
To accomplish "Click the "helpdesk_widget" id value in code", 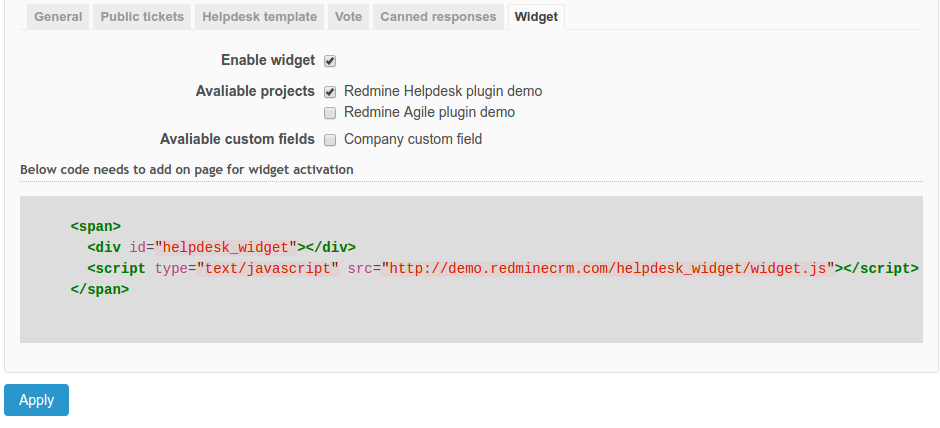I will click(x=228, y=247).
